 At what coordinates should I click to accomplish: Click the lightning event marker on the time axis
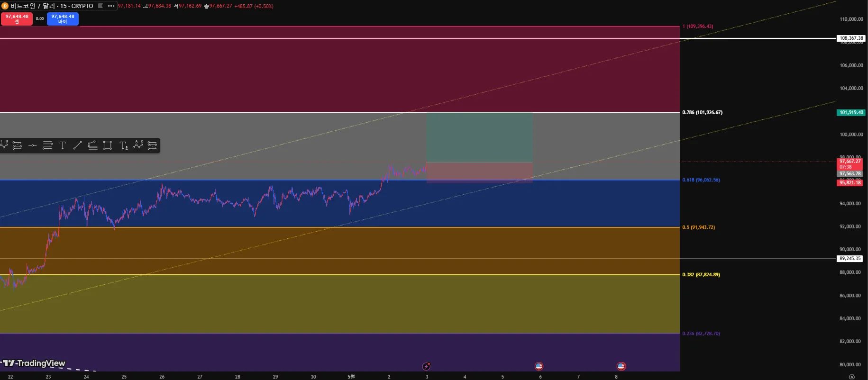click(426, 366)
